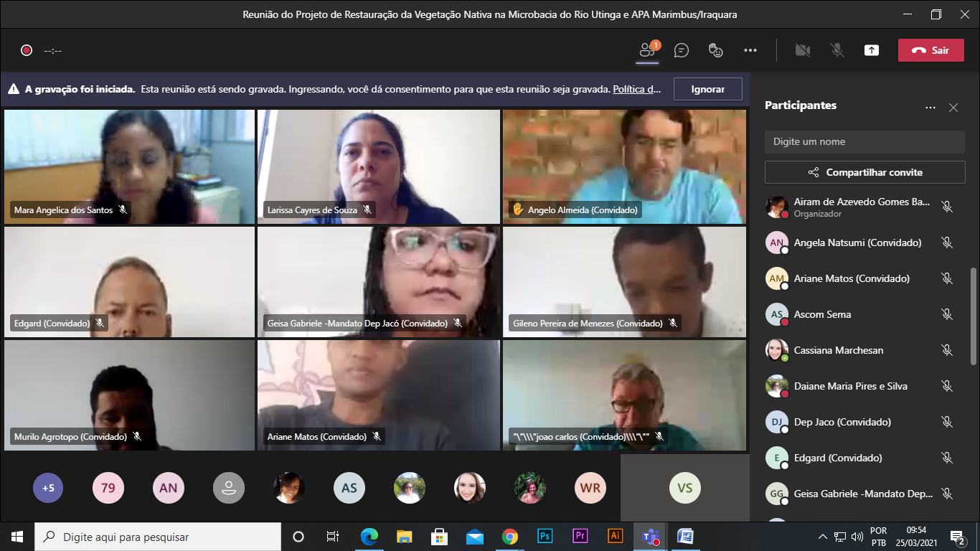Screen dimensions: 980x551
Task: Open more actions menu in toolbar
Action: [750, 50]
